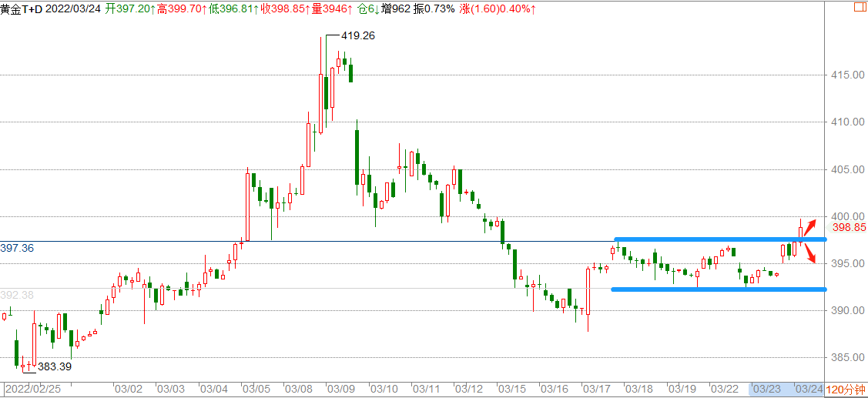The height and width of the screenshot is (398, 868).
Task: Click the 2022/02/25 date on time axis
Action: 35,390
